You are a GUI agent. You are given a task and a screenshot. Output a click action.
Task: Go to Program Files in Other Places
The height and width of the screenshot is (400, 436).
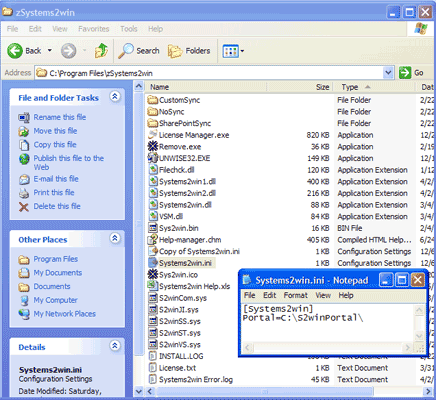56,259
